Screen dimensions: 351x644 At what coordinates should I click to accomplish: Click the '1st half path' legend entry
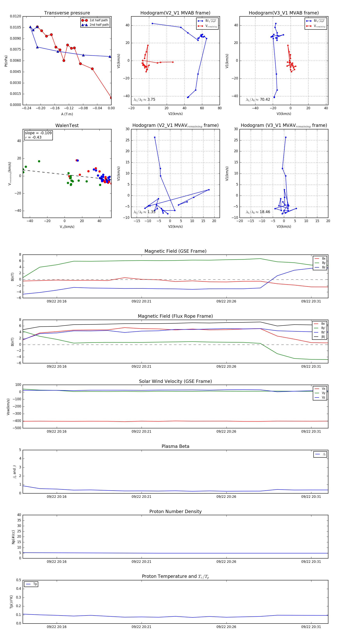[x=95, y=20]
